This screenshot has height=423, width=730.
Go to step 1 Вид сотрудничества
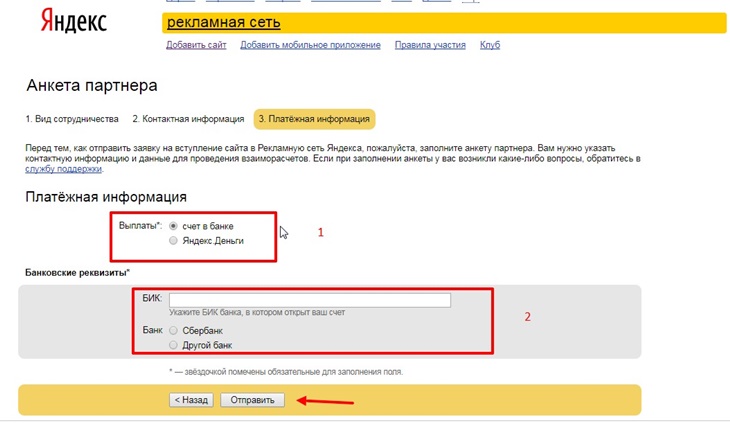pyautogui.click(x=72, y=119)
